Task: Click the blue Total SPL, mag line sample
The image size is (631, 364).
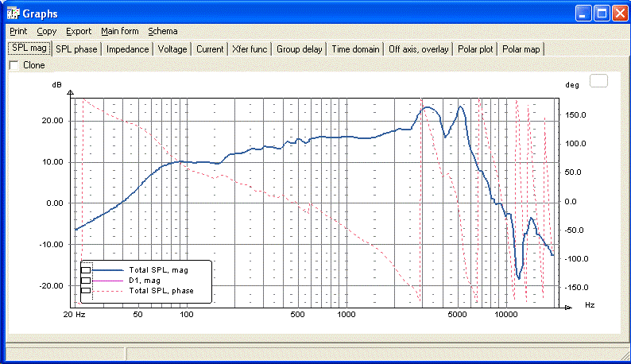Action: [108, 270]
